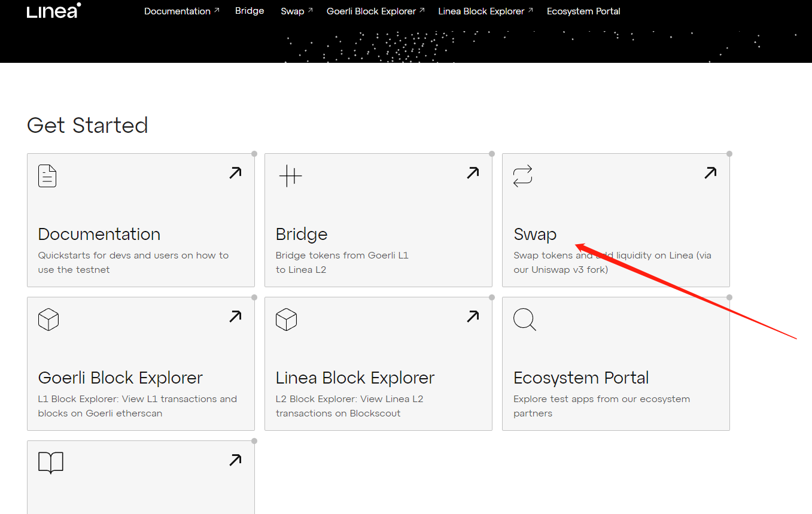Click the Documentation card title

99,234
